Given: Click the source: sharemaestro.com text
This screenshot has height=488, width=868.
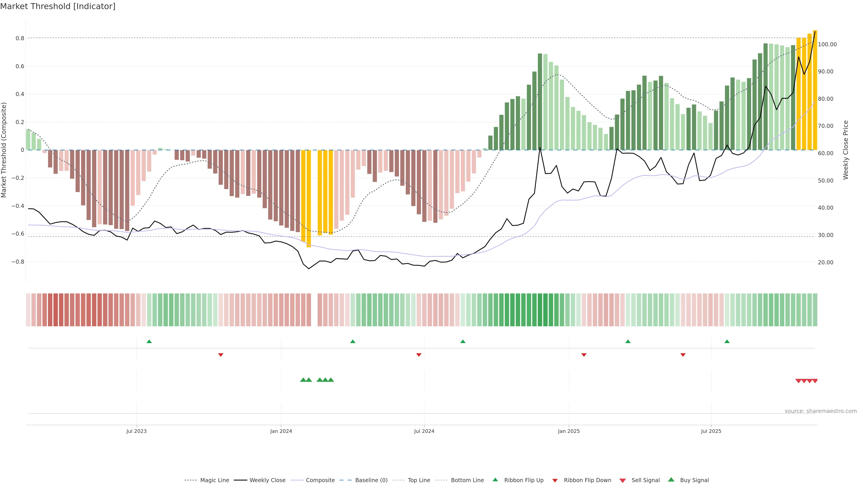Looking at the screenshot, I should click(821, 411).
